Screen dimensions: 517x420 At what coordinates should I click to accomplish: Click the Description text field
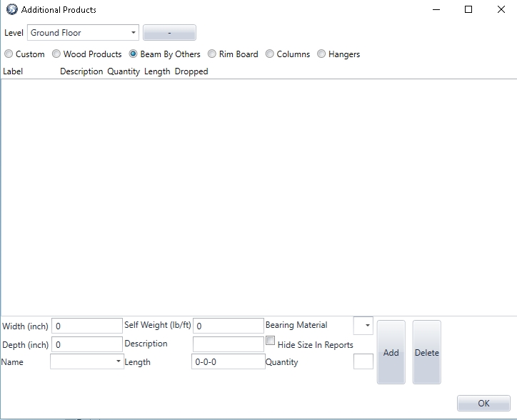pos(229,344)
